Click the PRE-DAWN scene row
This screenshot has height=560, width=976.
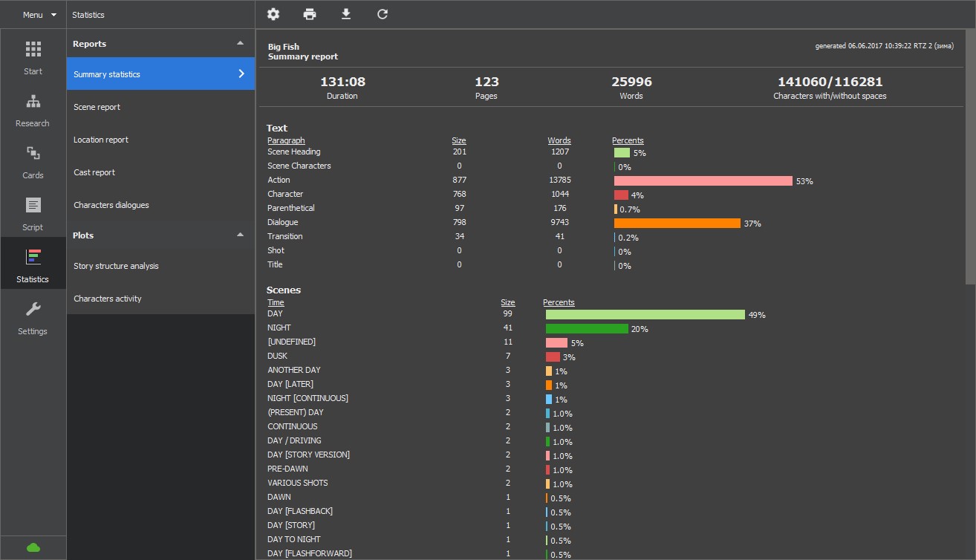(x=287, y=469)
